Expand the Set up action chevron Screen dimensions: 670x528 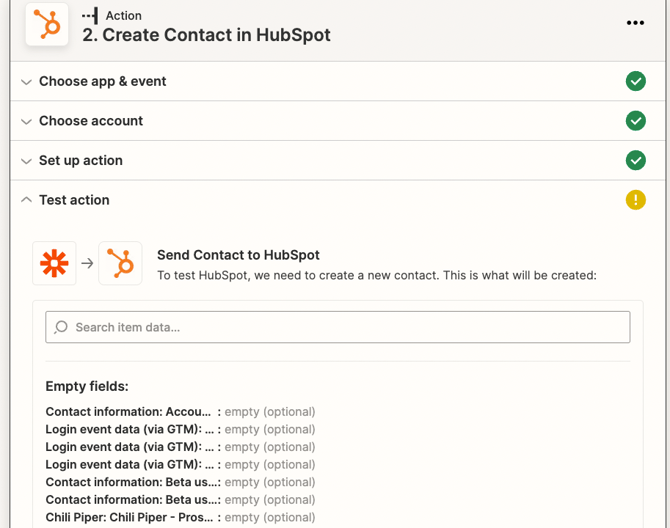tap(26, 161)
